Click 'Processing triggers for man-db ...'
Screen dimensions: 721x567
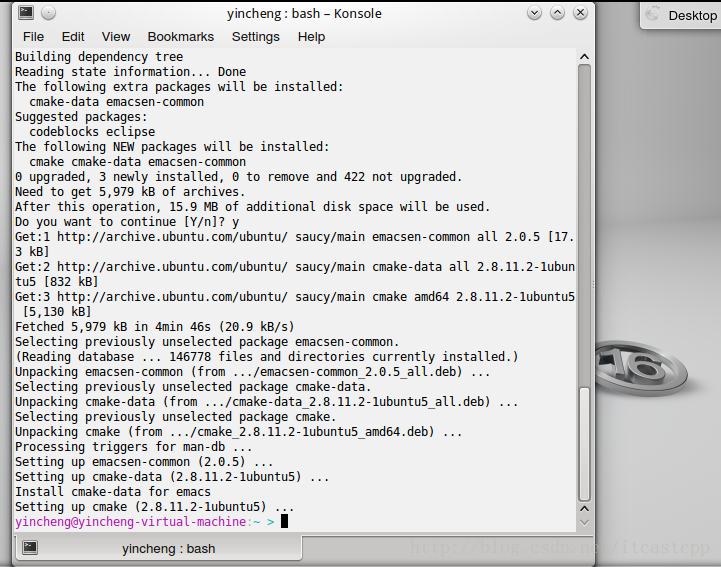pos(134,447)
